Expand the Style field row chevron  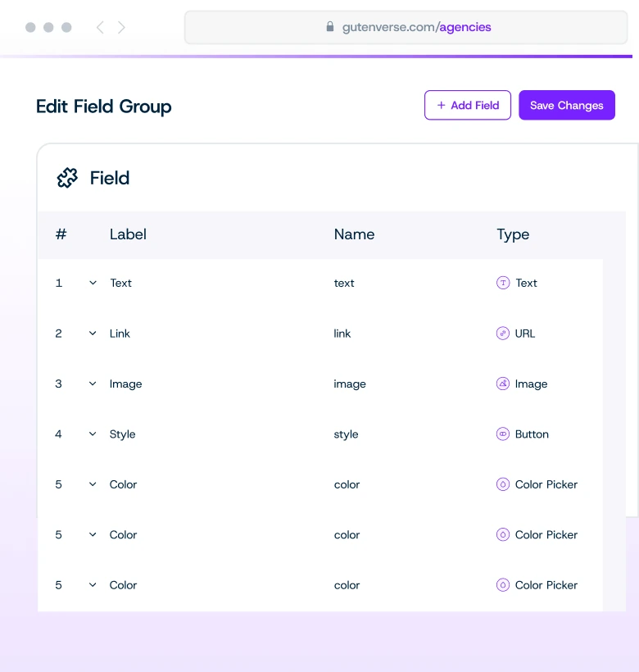pos(93,434)
